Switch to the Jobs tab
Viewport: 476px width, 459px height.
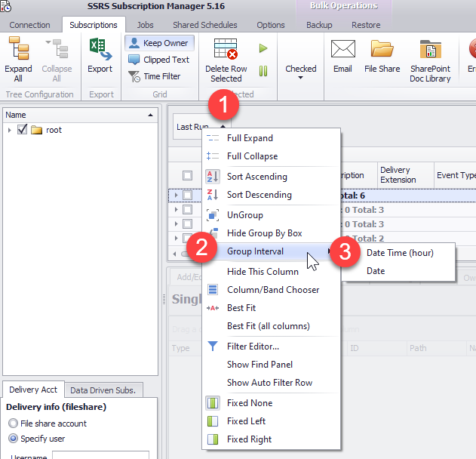[145, 25]
